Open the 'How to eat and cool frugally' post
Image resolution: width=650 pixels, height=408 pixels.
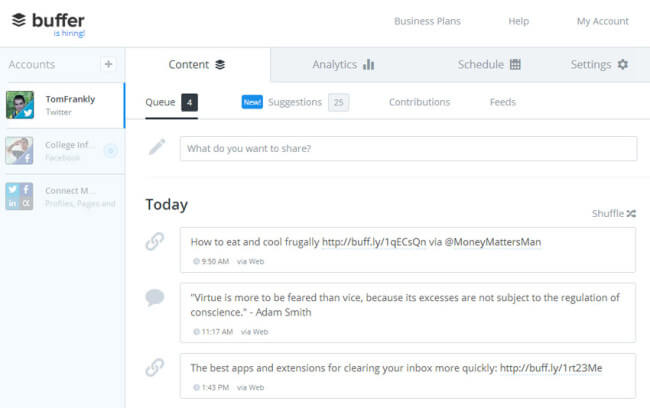coord(407,250)
